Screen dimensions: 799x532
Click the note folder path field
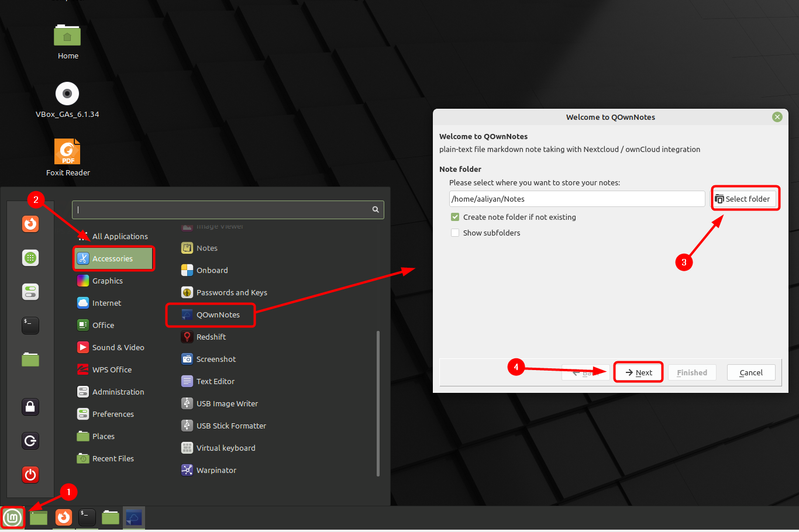tap(577, 199)
